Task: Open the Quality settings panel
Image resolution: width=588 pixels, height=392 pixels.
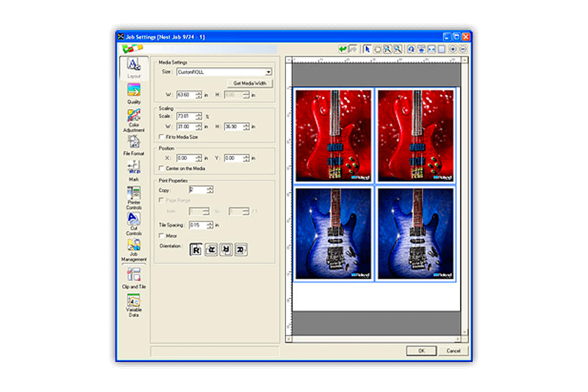Action: coord(134,91)
